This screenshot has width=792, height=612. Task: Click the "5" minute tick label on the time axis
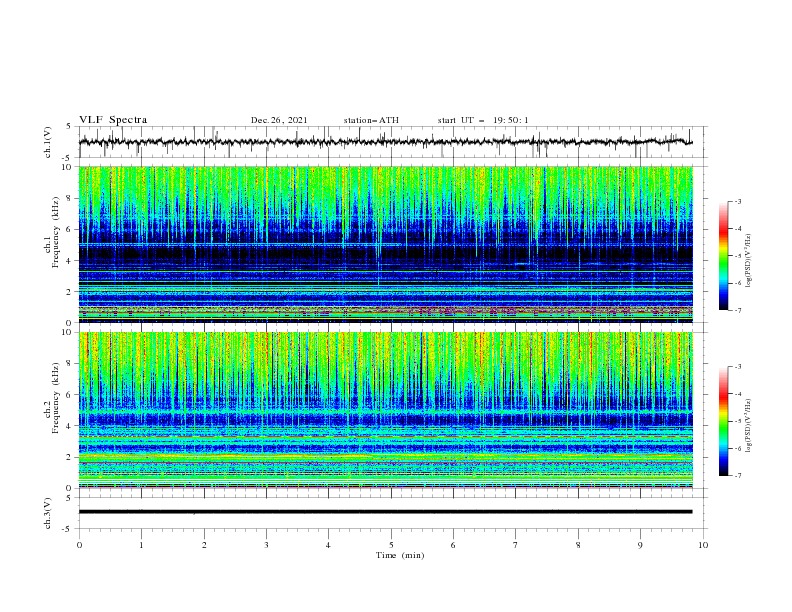coord(391,545)
